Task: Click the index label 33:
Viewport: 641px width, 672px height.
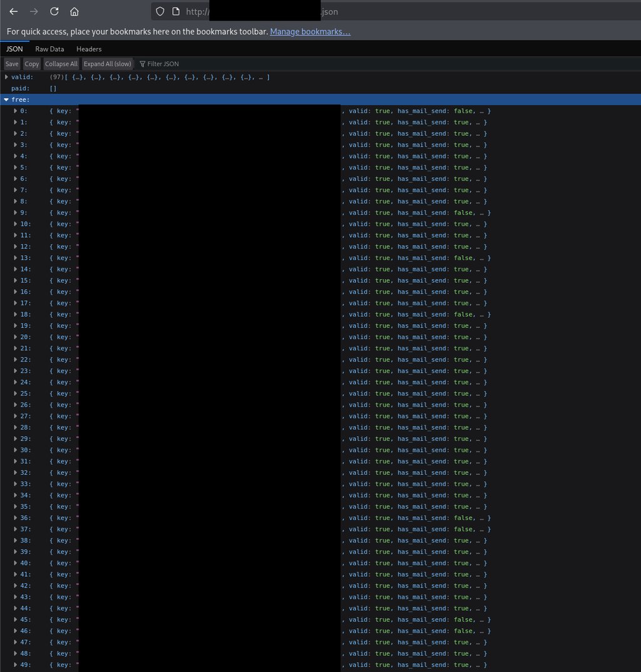Action: pyautogui.click(x=25, y=484)
